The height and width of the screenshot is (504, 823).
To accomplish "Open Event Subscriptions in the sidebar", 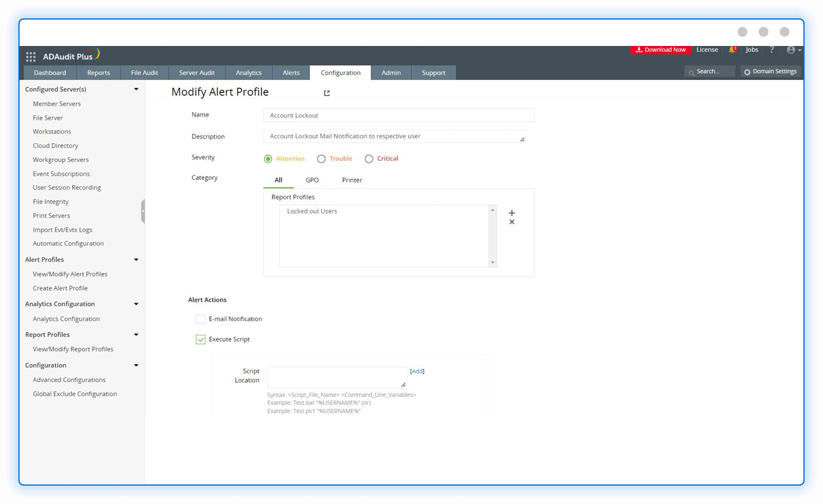I will (61, 174).
